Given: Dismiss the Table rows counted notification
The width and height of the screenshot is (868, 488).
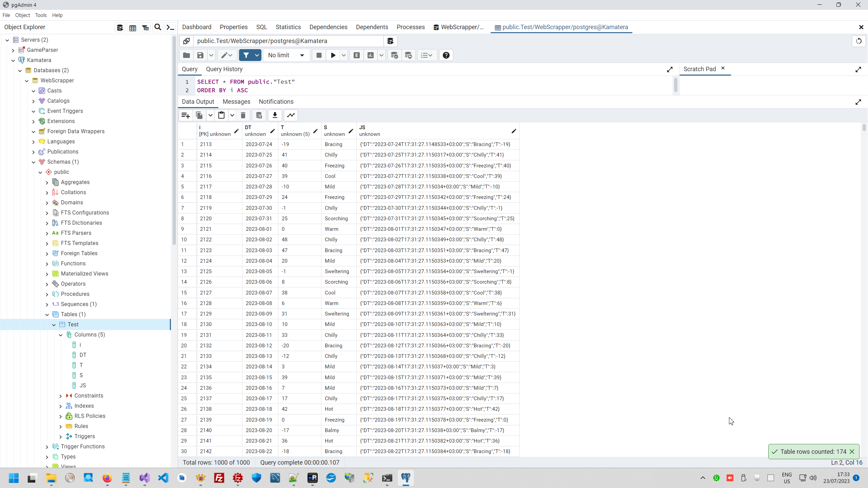Looking at the screenshot, I should pyautogui.click(x=852, y=451).
